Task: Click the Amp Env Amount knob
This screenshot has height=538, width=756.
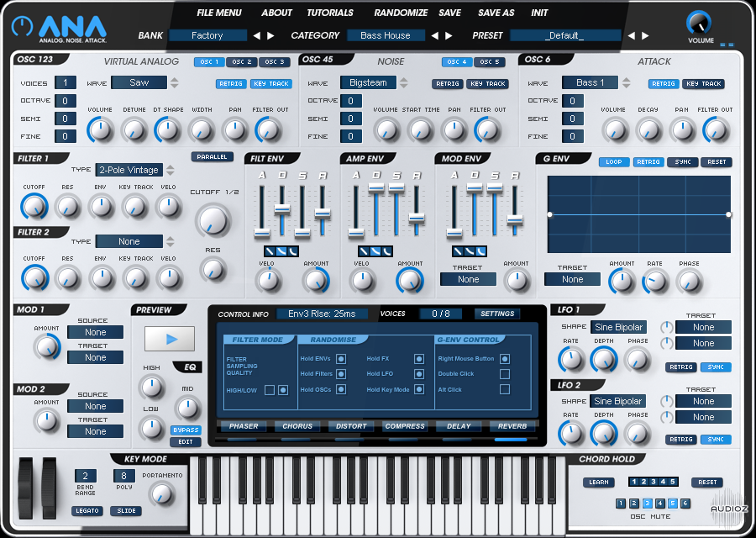Action: [410, 281]
